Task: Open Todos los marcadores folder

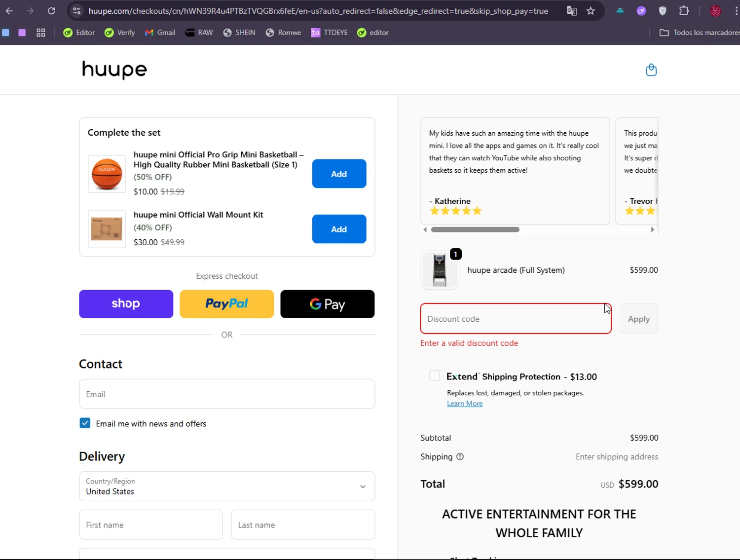Action: pos(700,33)
